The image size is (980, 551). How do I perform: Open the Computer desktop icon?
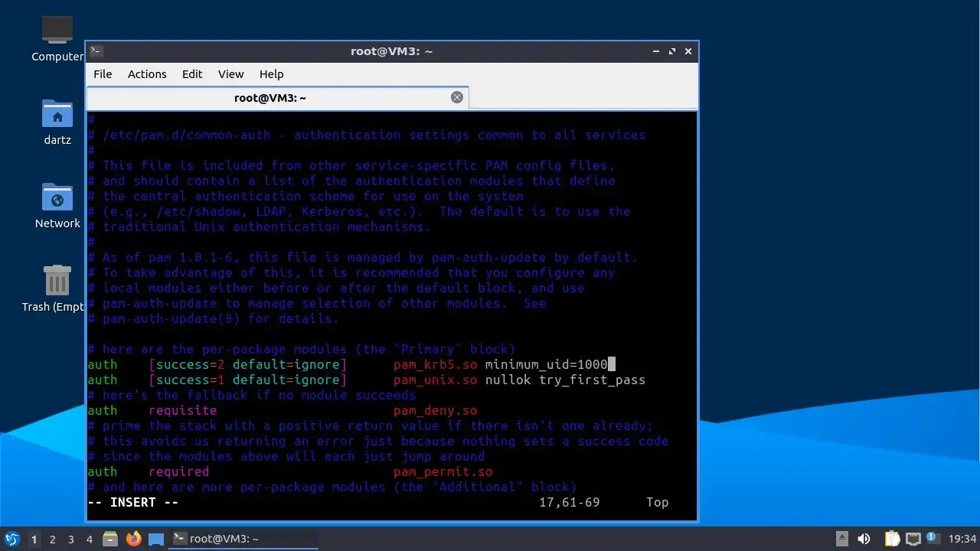pyautogui.click(x=57, y=39)
